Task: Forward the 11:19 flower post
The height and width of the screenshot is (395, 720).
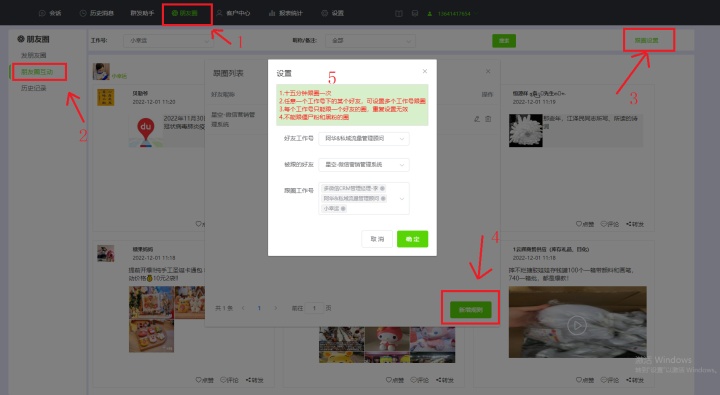Action: 635,224
